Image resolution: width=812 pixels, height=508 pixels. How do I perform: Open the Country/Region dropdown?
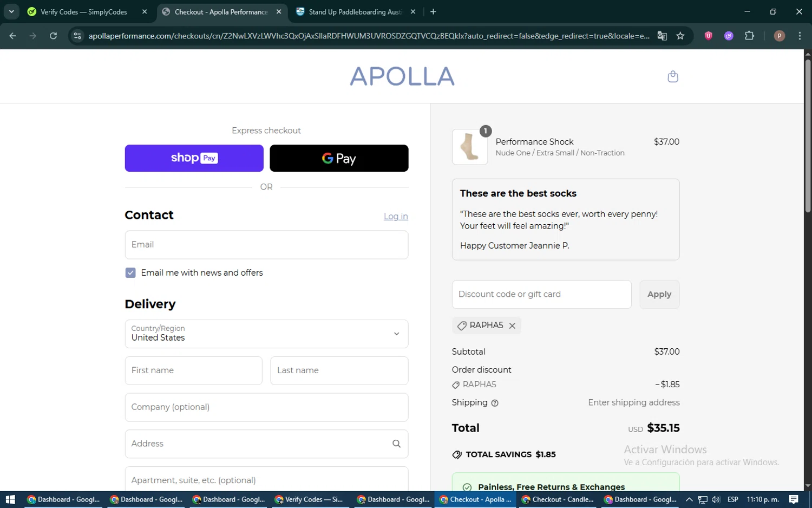click(266, 334)
